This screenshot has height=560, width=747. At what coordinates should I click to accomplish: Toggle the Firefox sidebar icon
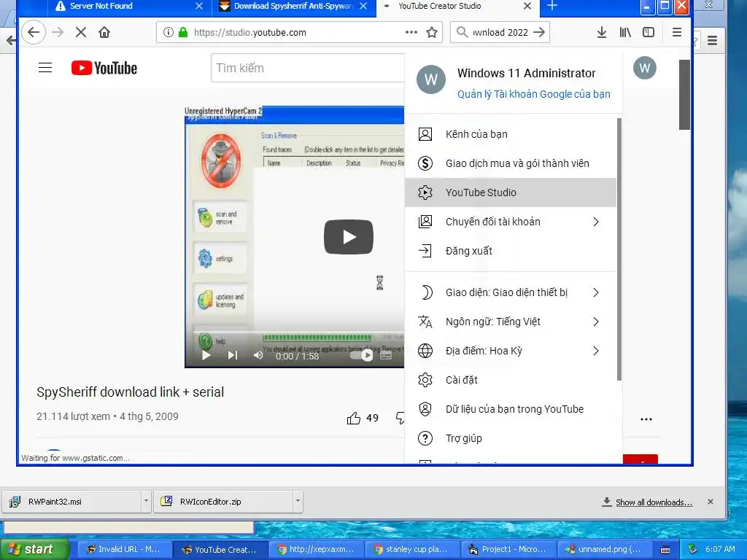pyautogui.click(x=649, y=32)
